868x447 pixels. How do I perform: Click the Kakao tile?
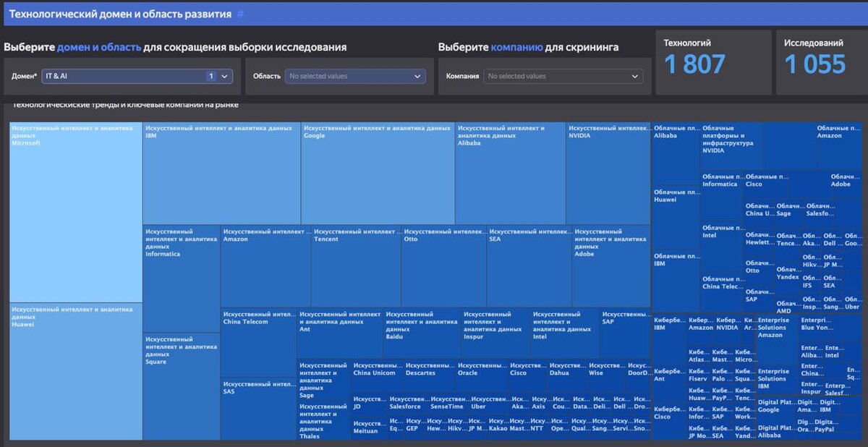pos(498,427)
